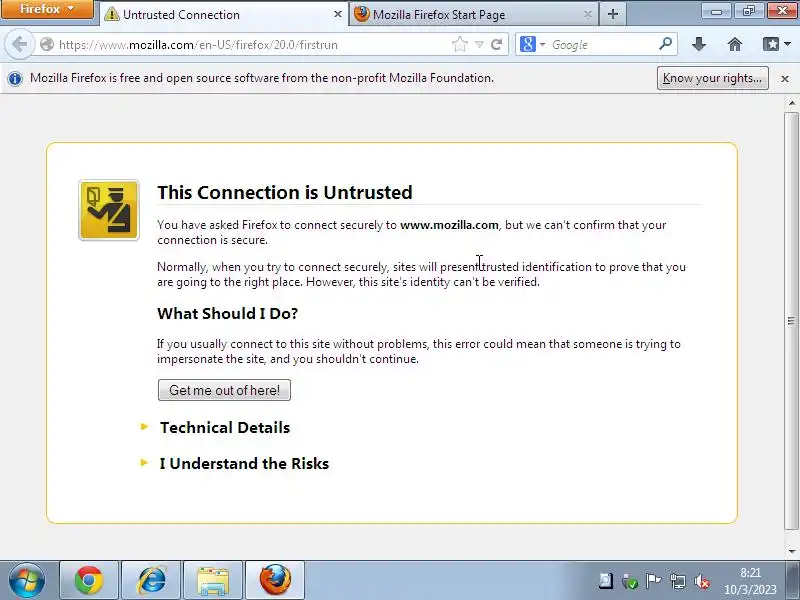The height and width of the screenshot is (600, 800).
Task: Open the Bookmarks menu button
Action: 777,44
